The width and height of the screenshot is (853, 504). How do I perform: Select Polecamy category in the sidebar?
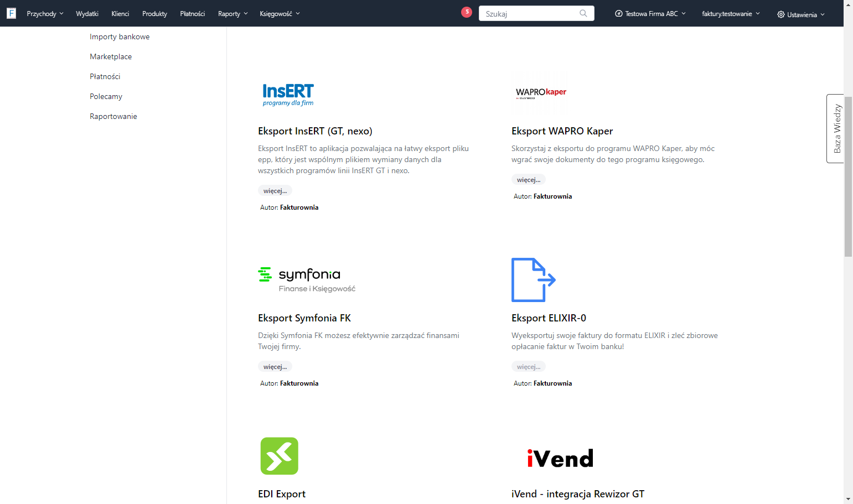point(106,96)
